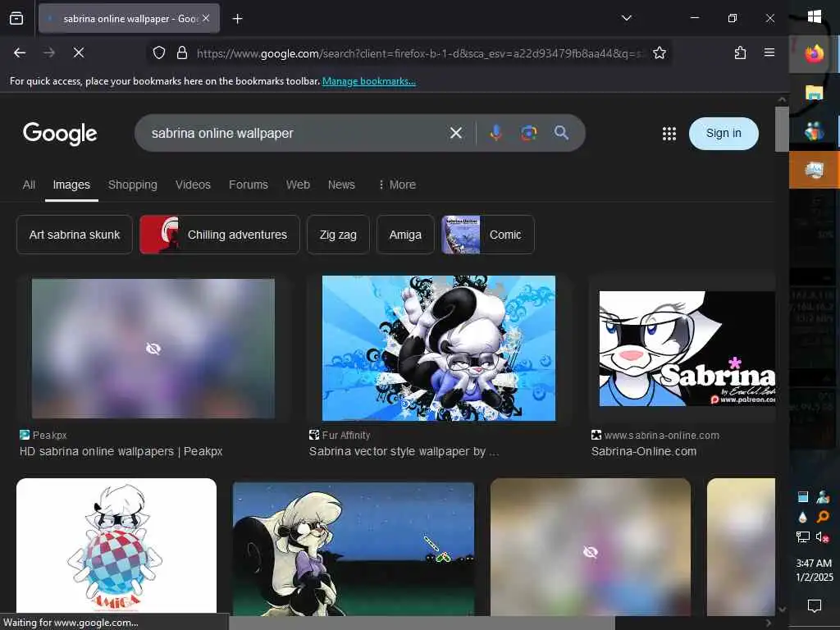
Task: Switch to Shopping tab
Action: click(132, 185)
